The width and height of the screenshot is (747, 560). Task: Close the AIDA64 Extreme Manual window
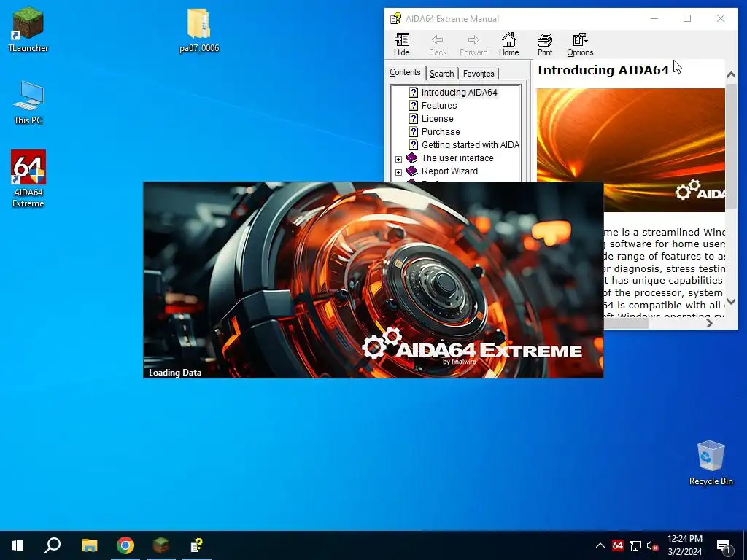pyautogui.click(x=720, y=18)
